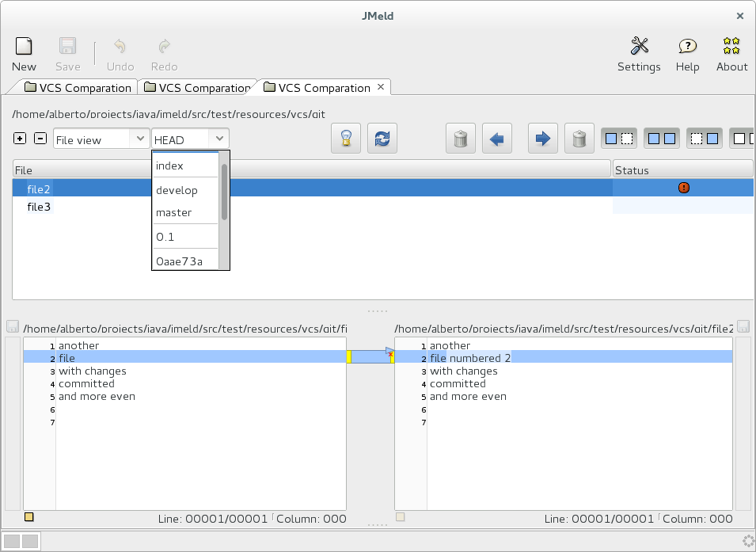Click the revision list scrollbar
The height and width of the screenshot is (552, 756).
pyautogui.click(x=224, y=192)
